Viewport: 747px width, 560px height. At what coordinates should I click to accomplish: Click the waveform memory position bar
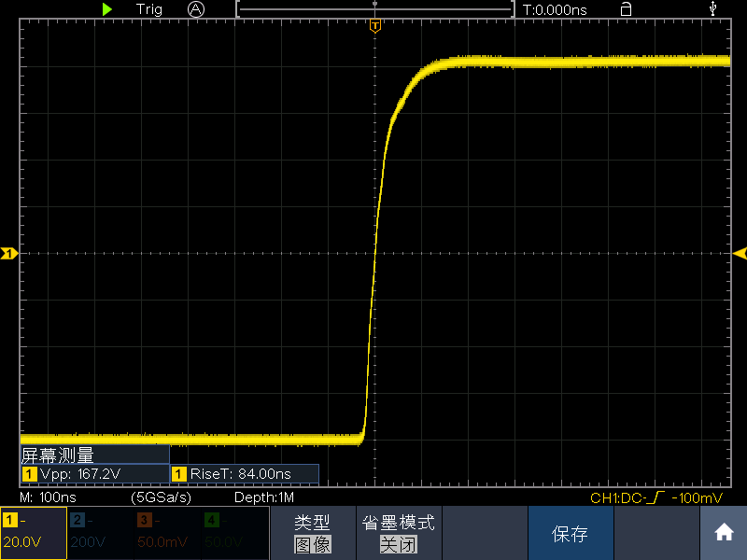point(375,9)
